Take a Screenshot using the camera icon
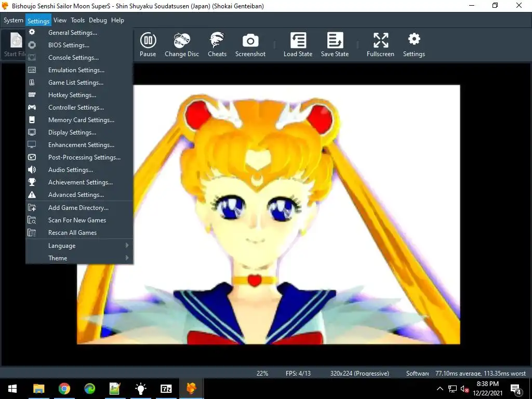Screen dimensions: 532x399 [x=250, y=45]
